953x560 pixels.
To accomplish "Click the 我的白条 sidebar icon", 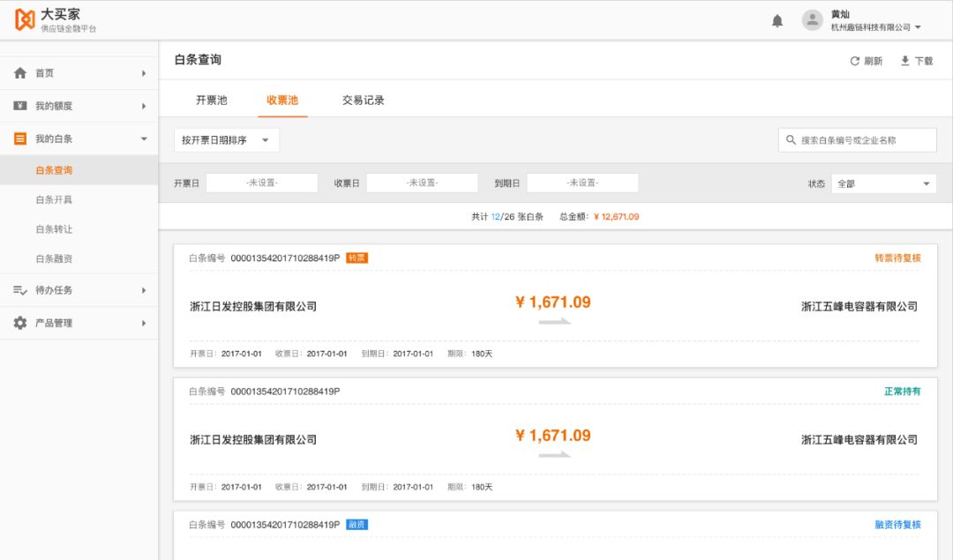I will pos(19,138).
